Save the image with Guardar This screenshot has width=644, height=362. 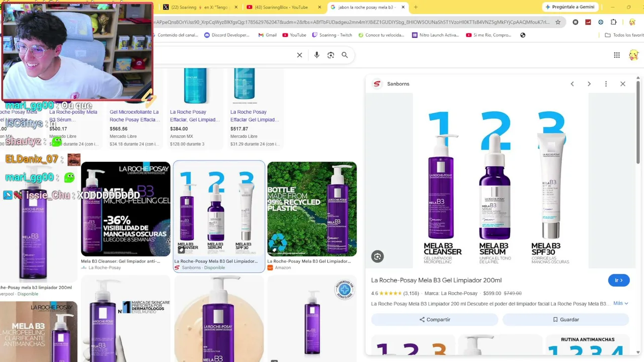click(566, 320)
